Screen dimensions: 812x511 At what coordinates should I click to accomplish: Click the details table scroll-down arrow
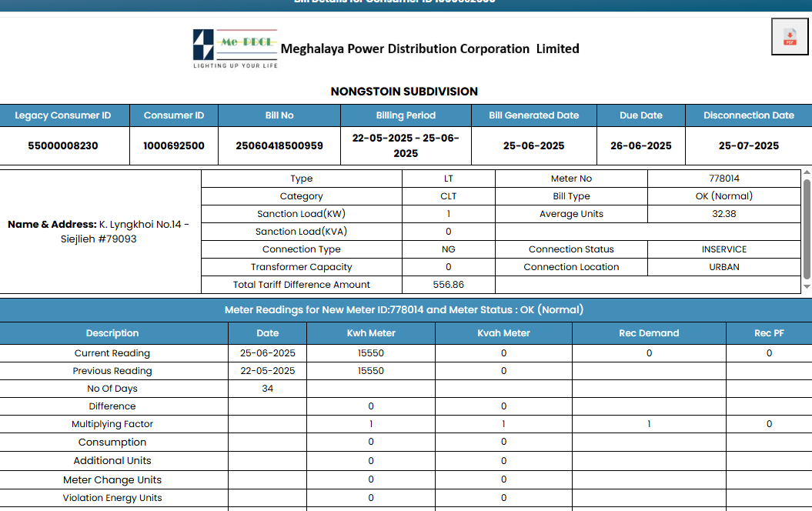pos(807,286)
